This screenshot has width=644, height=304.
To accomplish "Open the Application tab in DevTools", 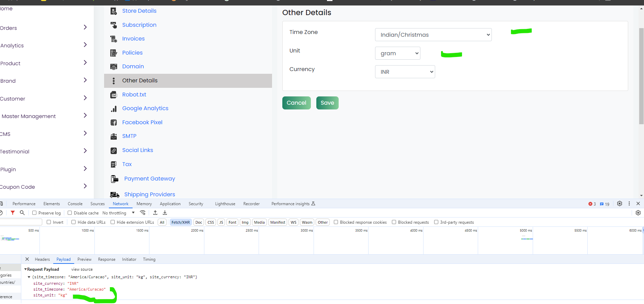I will click(170, 204).
